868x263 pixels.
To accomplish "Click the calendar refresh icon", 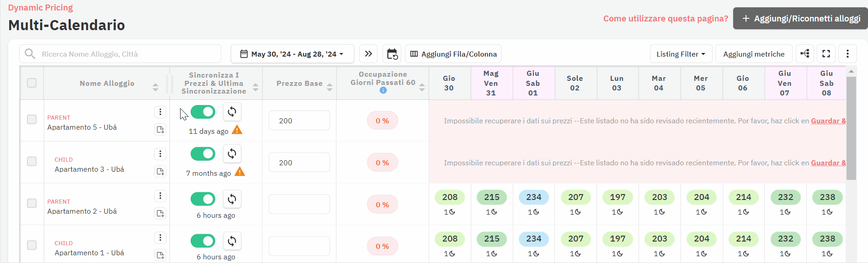I will (x=392, y=54).
